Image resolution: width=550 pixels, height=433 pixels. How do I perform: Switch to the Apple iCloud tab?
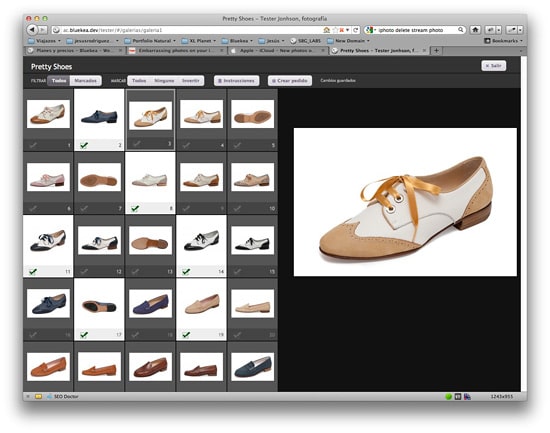(x=277, y=51)
